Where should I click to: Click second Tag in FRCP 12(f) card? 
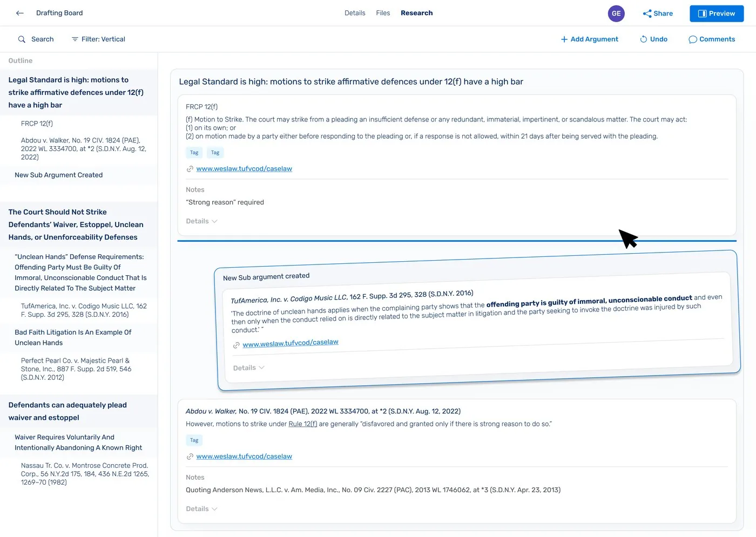[215, 153]
